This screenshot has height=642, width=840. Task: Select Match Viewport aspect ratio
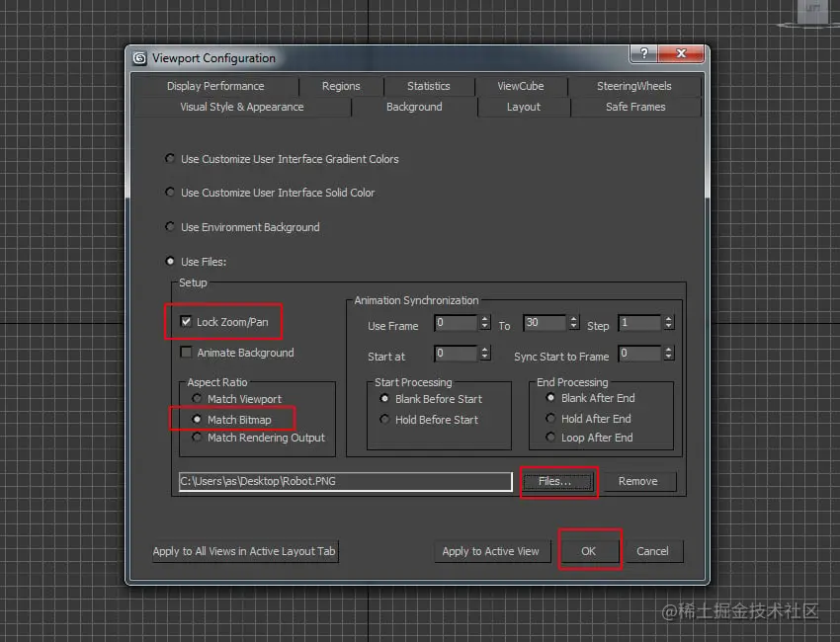(x=197, y=398)
